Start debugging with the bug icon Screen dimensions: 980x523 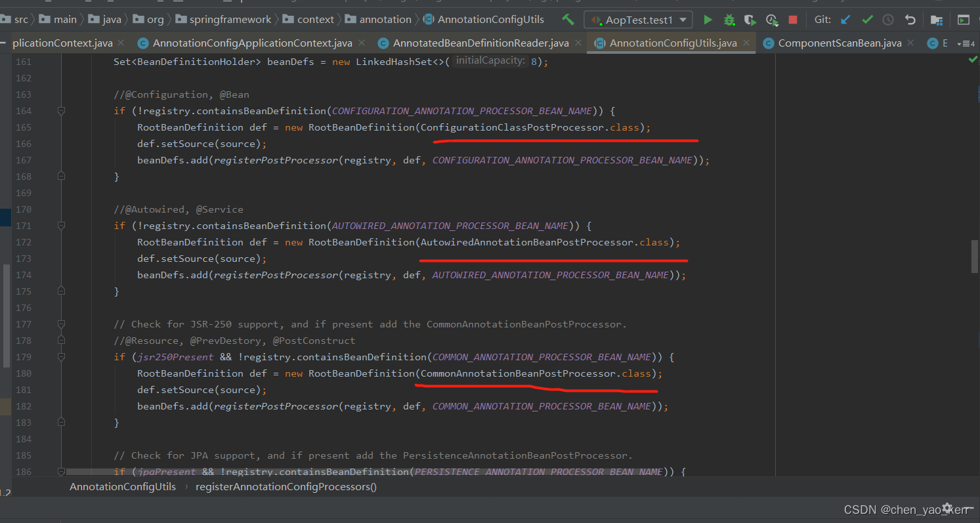click(x=729, y=20)
